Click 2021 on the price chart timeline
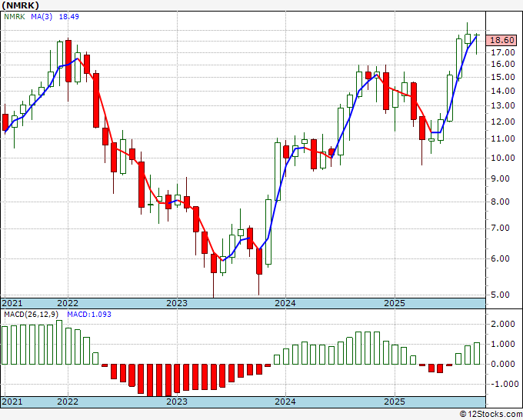This screenshot has height=420, width=523. point(12,303)
